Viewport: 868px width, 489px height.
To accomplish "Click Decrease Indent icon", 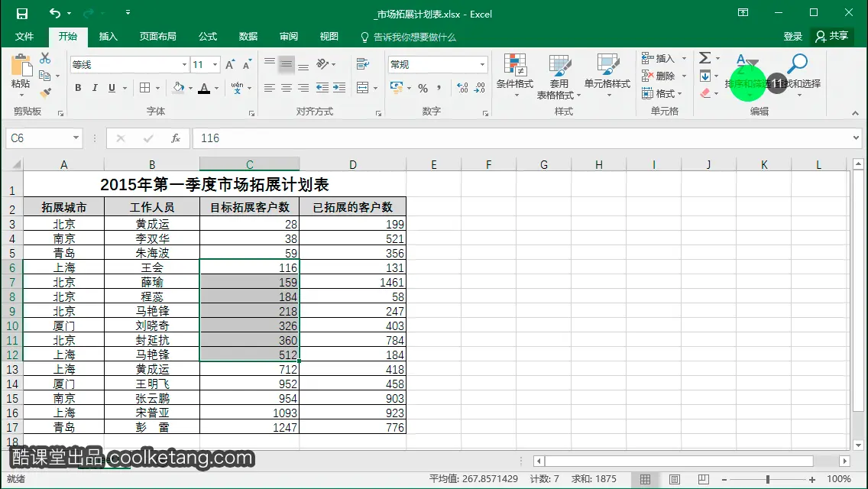I will [322, 88].
